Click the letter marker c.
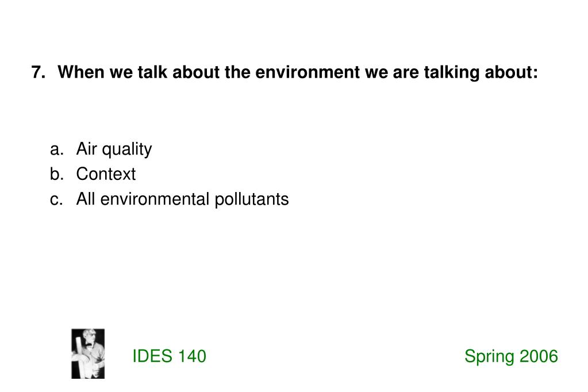 click(56, 199)
